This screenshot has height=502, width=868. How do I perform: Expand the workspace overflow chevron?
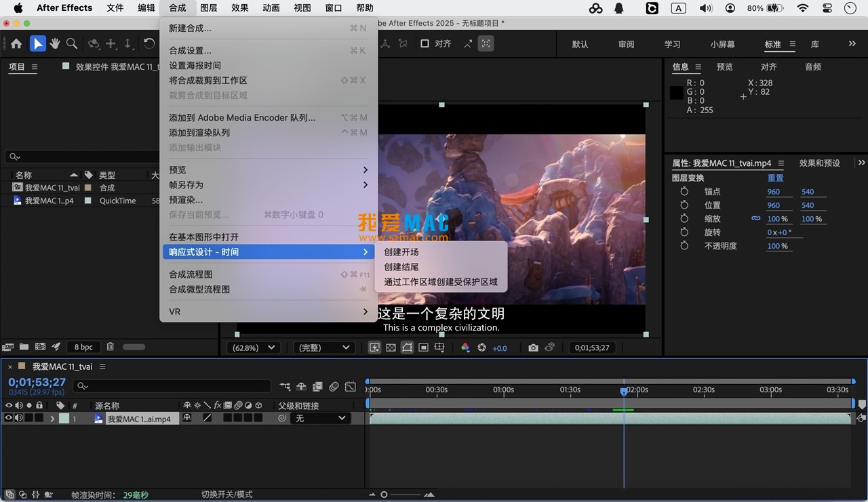click(x=852, y=44)
